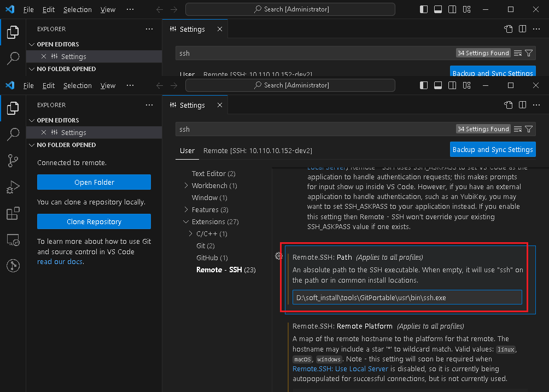
Task: Open Settings JSON via the editor icon
Action: click(508, 105)
